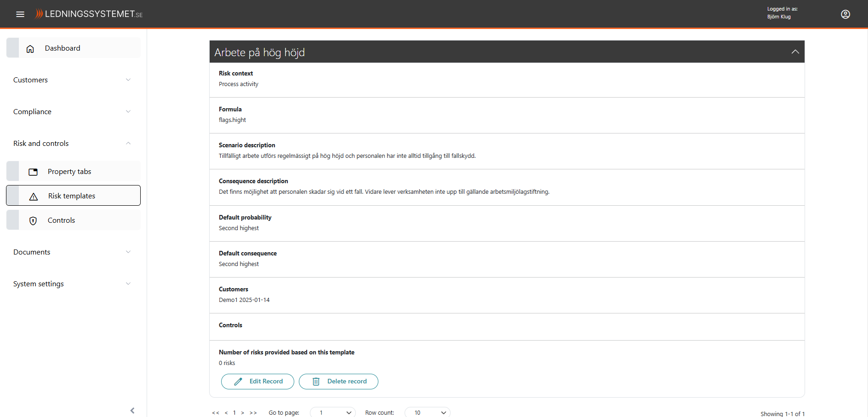Image resolution: width=868 pixels, height=417 pixels.
Task: Click the Property tabs icon
Action: pyautogui.click(x=33, y=172)
